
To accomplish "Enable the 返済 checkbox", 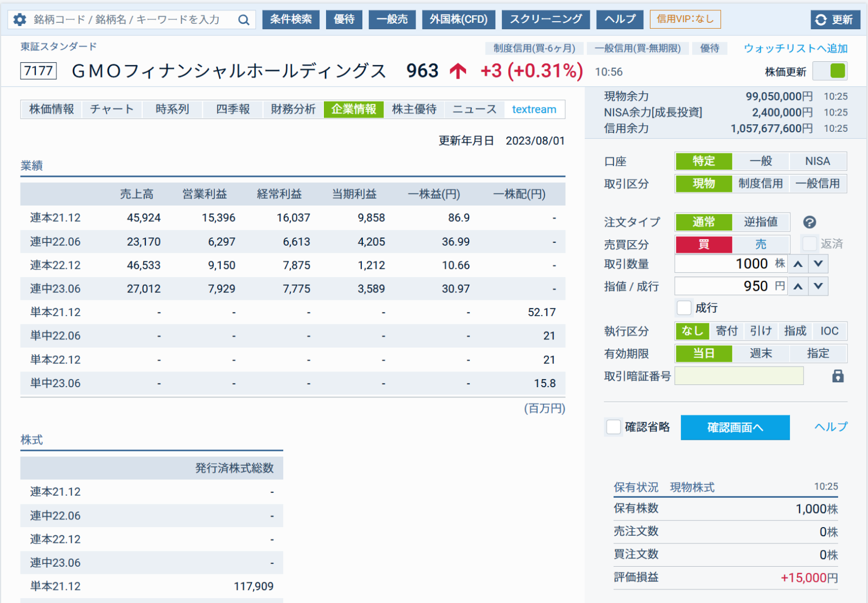I will click(x=810, y=243).
